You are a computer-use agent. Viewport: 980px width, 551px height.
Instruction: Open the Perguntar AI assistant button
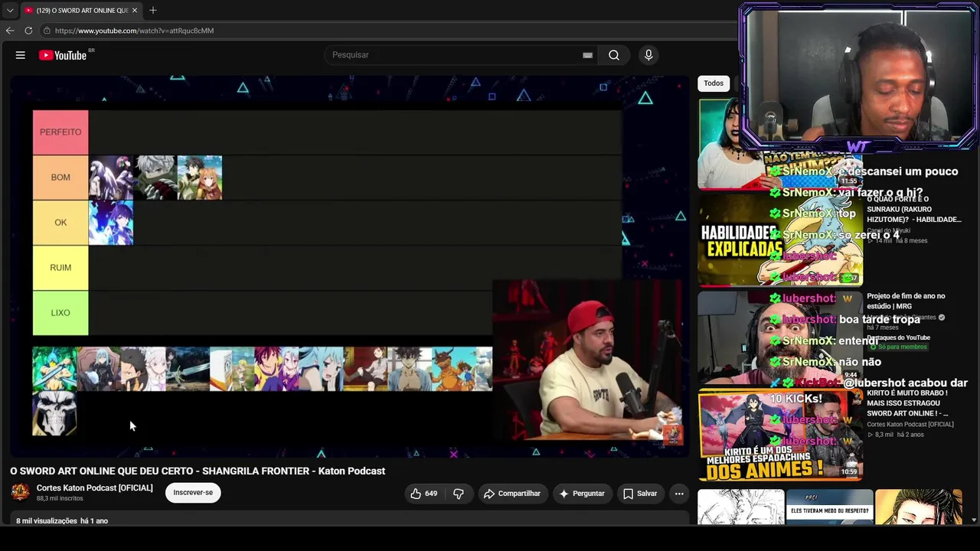[582, 494]
